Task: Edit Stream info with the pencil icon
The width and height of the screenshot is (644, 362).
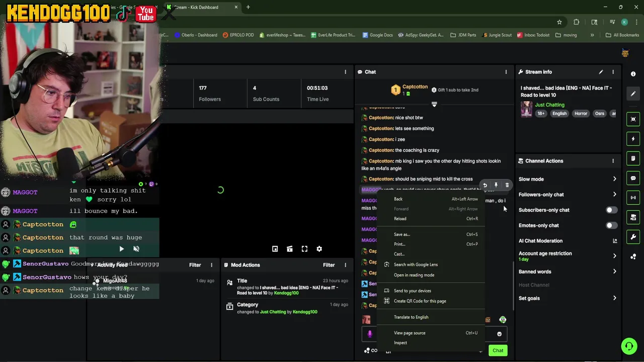Action: (601, 72)
